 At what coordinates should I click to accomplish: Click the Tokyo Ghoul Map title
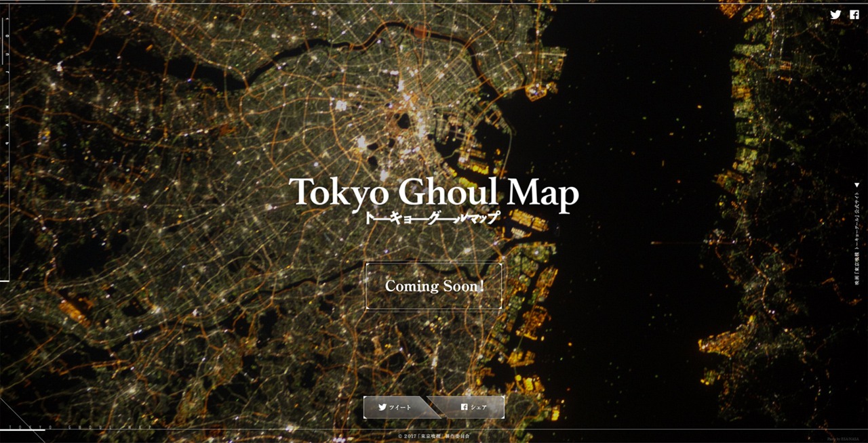click(x=434, y=192)
